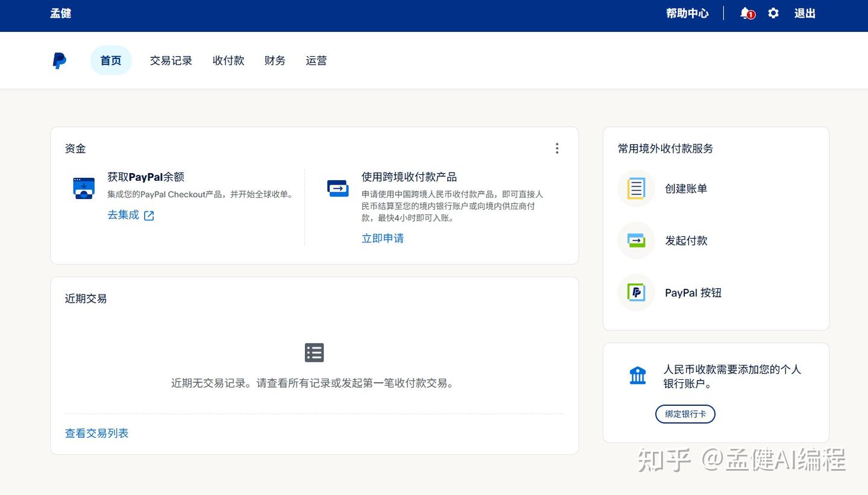Switch to the 交易记录 tab
The height and width of the screenshot is (495, 868).
tap(171, 60)
